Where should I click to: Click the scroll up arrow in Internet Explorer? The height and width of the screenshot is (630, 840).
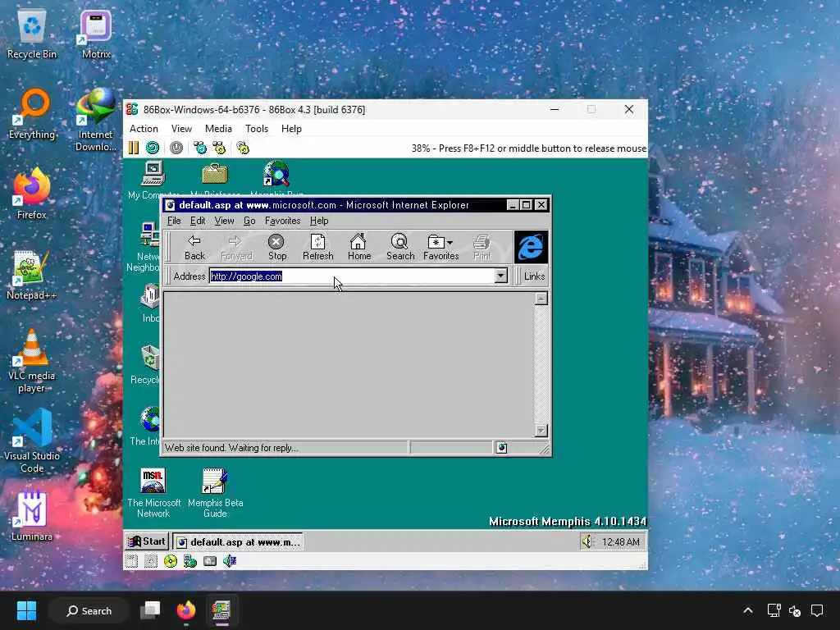click(x=541, y=299)
